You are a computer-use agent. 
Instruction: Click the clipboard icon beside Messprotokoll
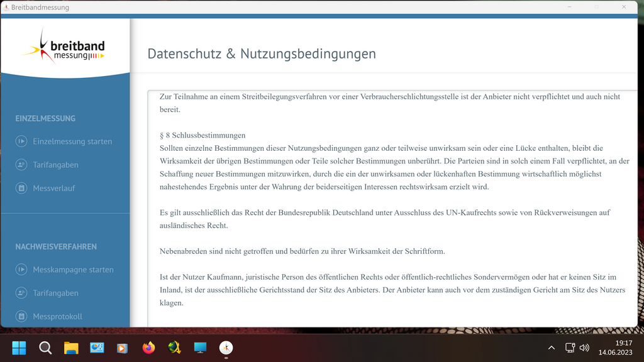[x=21, y=316]
